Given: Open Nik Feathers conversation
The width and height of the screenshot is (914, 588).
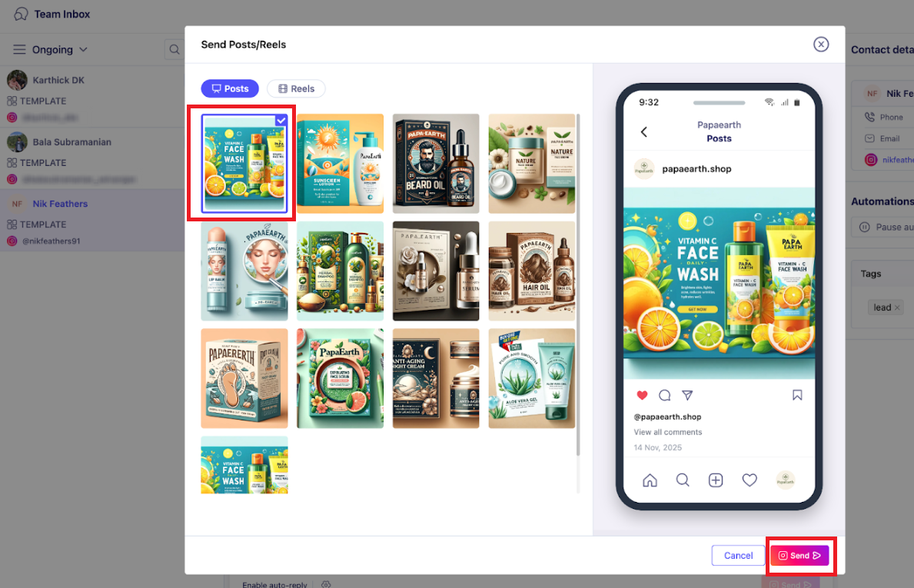Looking at the screenshot, I should (92, 220).
